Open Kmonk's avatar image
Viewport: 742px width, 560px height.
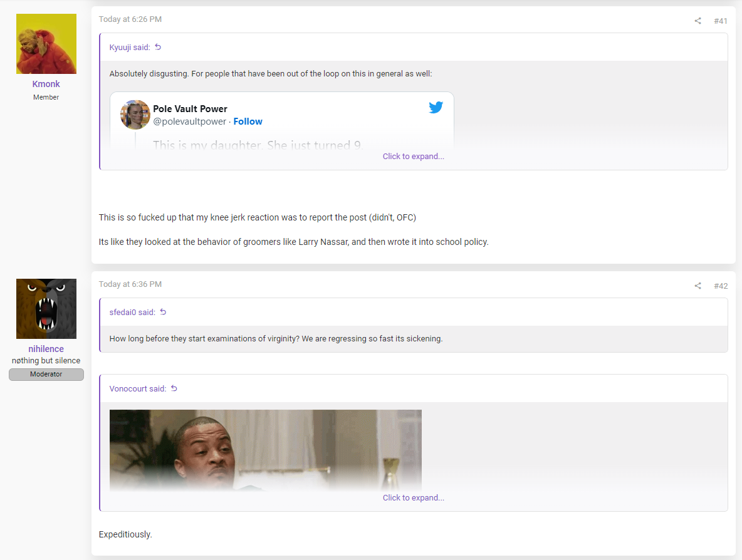(x=46, y=43)
